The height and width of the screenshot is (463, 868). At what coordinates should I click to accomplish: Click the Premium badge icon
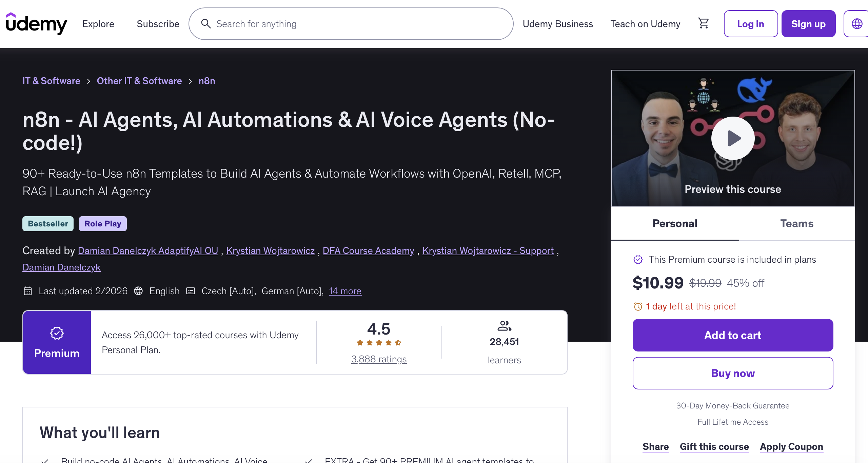57,333
